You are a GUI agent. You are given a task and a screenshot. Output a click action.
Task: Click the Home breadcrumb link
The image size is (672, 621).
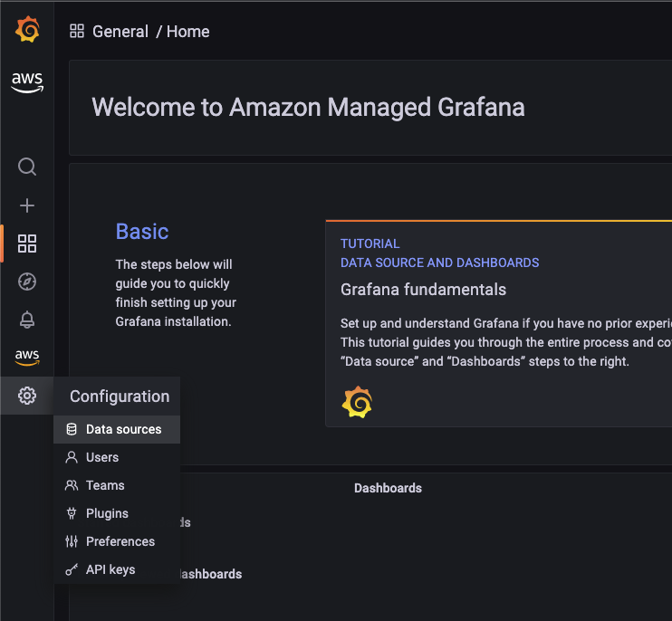[x=188, y=32]
